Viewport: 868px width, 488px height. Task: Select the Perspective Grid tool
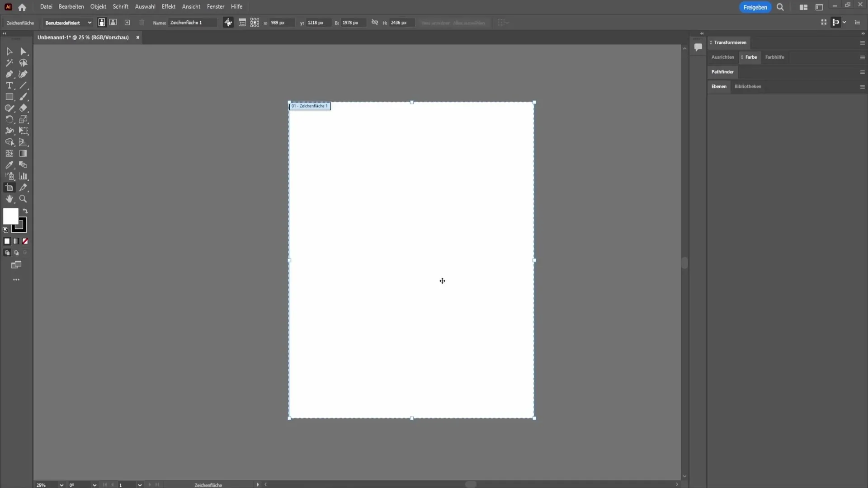(x=24, y=142)
